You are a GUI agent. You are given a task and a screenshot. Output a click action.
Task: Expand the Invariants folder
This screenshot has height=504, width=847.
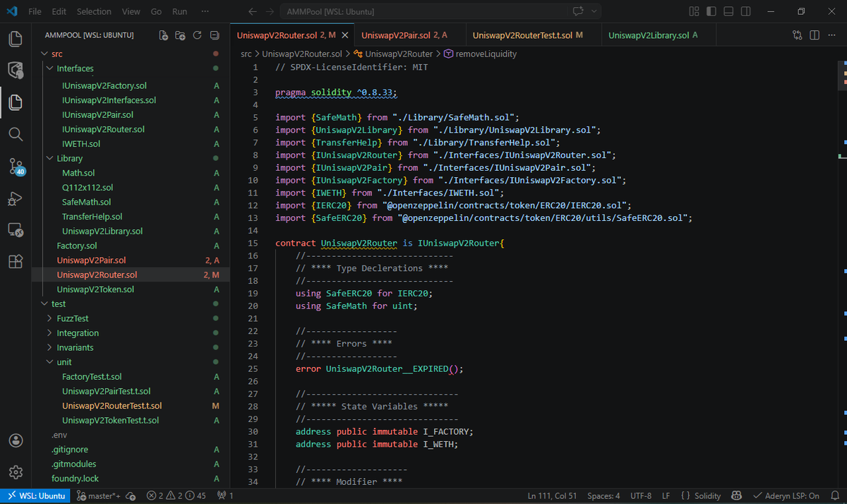click(x=131, y=347)
